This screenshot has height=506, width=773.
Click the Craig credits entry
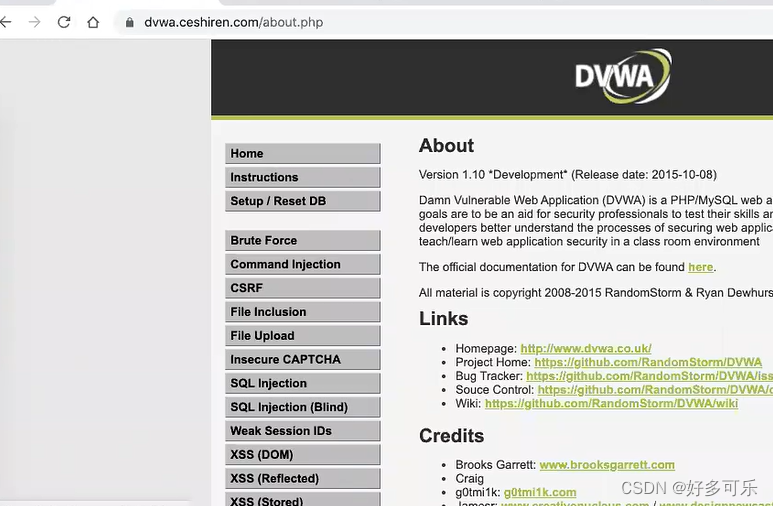[469, 478]
